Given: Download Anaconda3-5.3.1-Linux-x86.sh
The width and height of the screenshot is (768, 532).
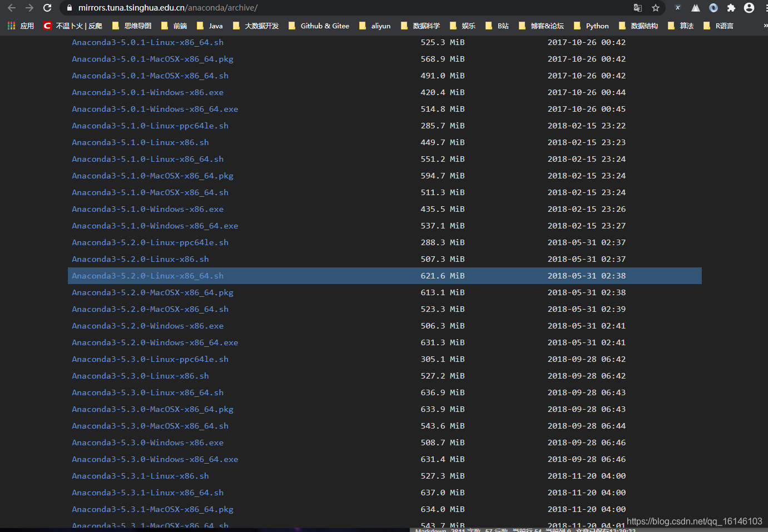Looking at the screenshot, I should click(x=141, y=476).
